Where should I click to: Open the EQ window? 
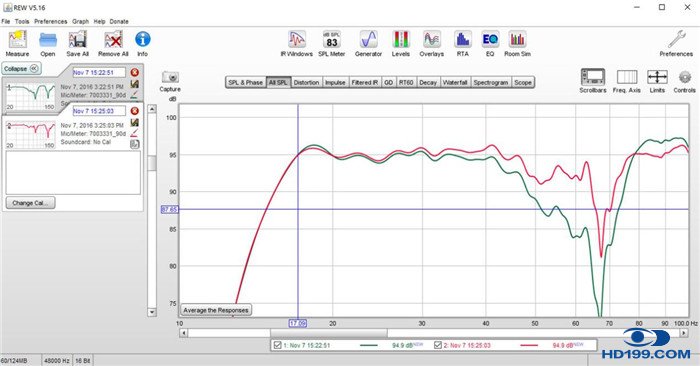490,43
